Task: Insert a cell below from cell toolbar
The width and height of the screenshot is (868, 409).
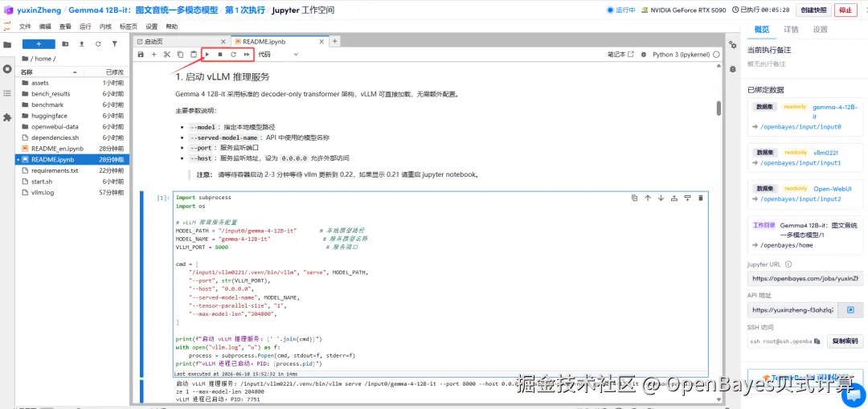Action: (x=687, y=198)
